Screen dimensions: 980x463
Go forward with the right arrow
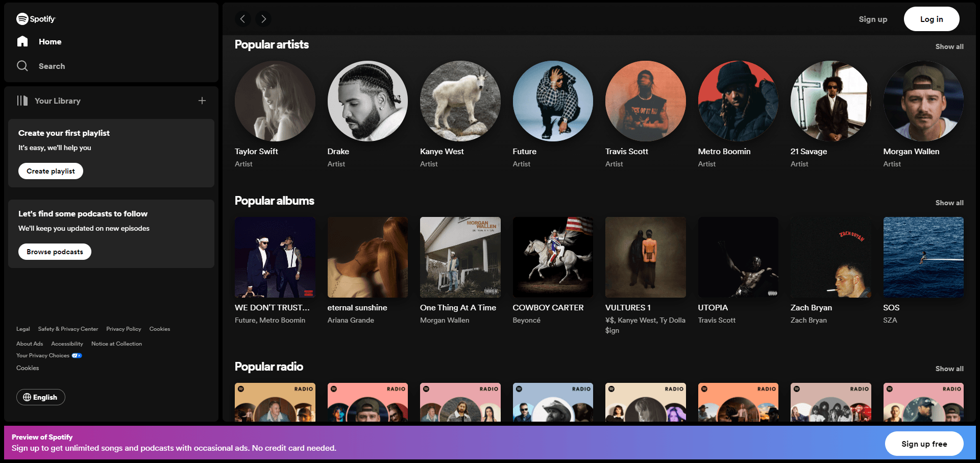(x=263, y=19)
